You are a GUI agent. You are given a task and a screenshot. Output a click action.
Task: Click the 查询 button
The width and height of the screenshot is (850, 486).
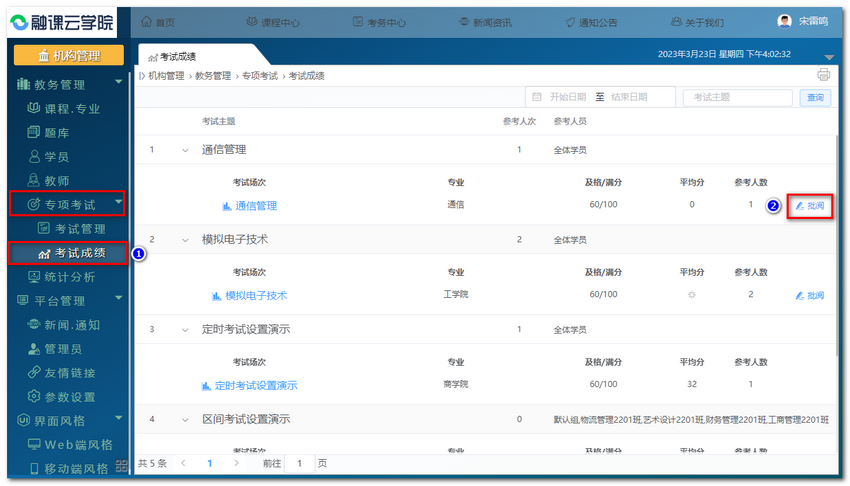(815, 98)
